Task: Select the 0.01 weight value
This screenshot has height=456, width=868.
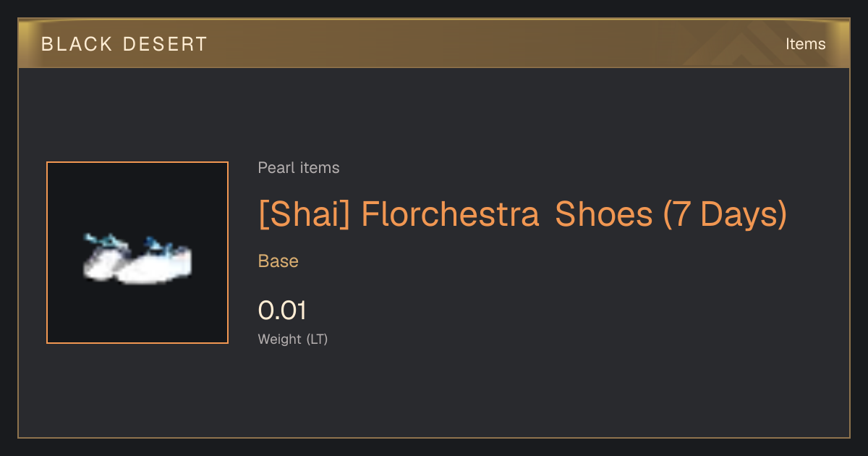Action: click(283, 311)
